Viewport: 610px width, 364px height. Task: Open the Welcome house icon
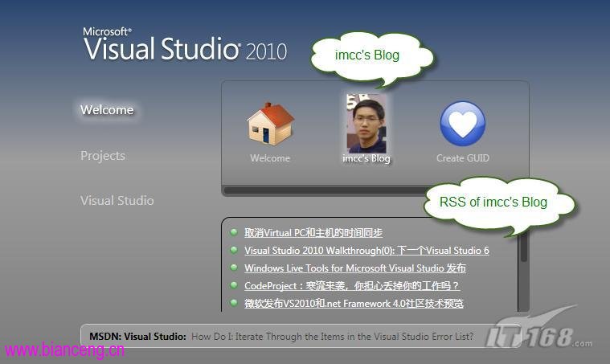click(270, 124)
